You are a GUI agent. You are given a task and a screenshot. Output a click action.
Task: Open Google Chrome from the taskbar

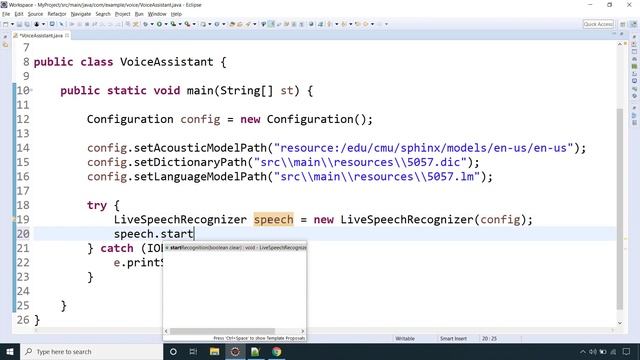(277, 351)
